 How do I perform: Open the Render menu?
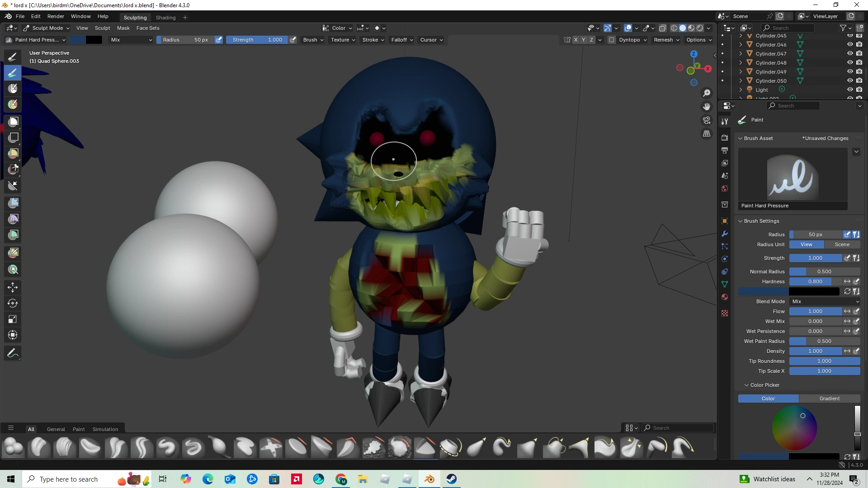click(56, 16)
